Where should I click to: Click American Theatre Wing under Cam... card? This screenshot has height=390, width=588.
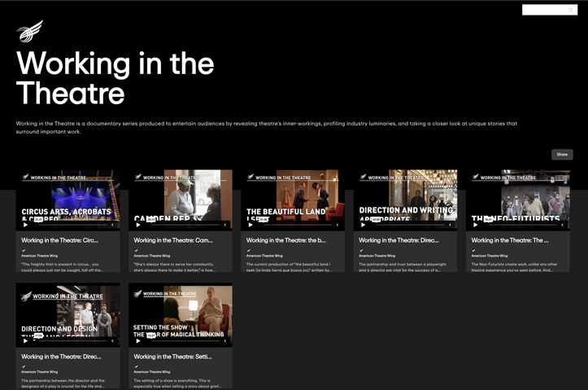click(152, 256)
